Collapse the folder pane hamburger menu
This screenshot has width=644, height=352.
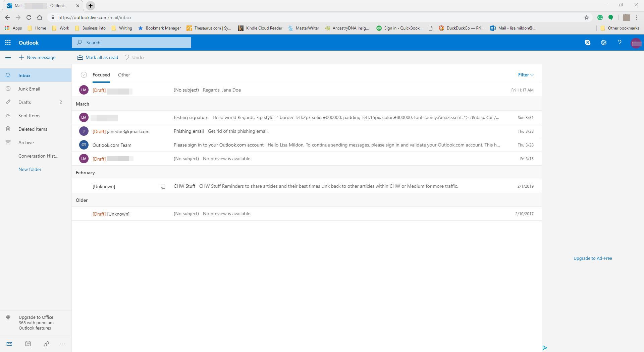(8, 57)
